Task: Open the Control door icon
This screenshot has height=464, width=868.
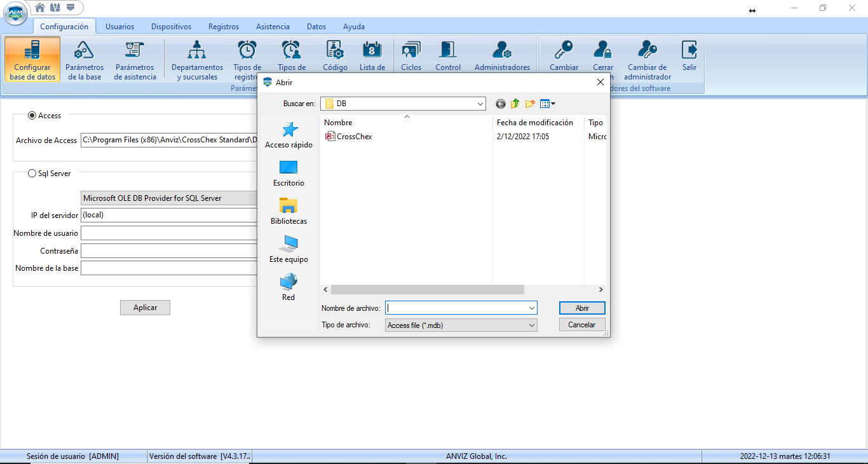Action: (448, 50)
